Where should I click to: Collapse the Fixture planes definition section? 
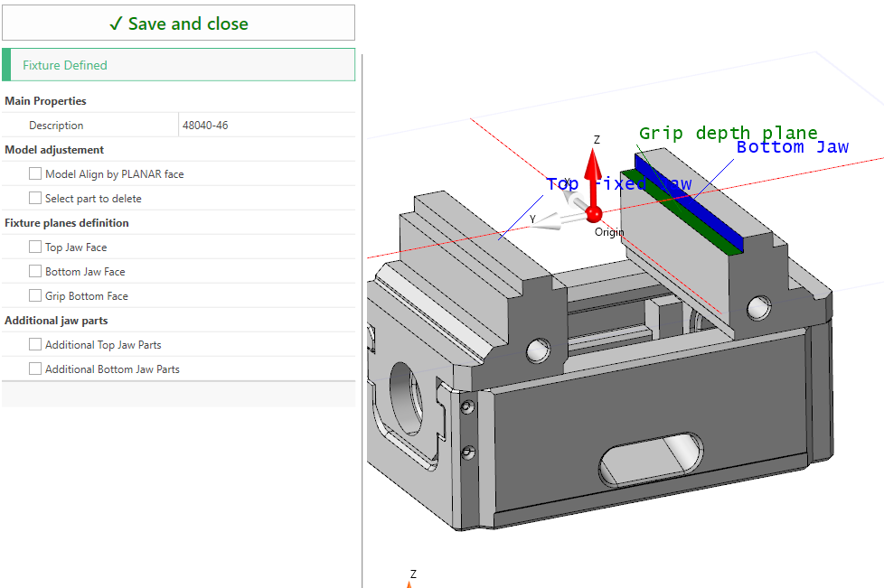click(x=67, y=223)
